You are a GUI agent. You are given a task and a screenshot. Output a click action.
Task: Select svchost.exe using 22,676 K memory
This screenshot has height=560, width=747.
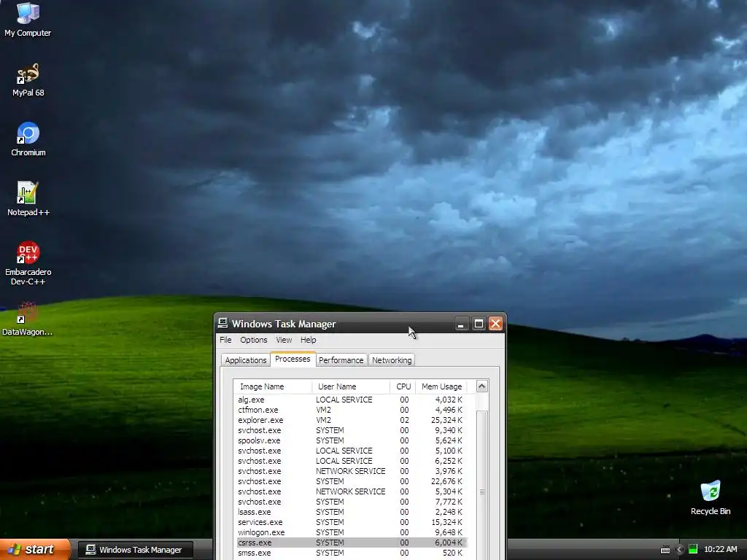[x=352, y=481]
